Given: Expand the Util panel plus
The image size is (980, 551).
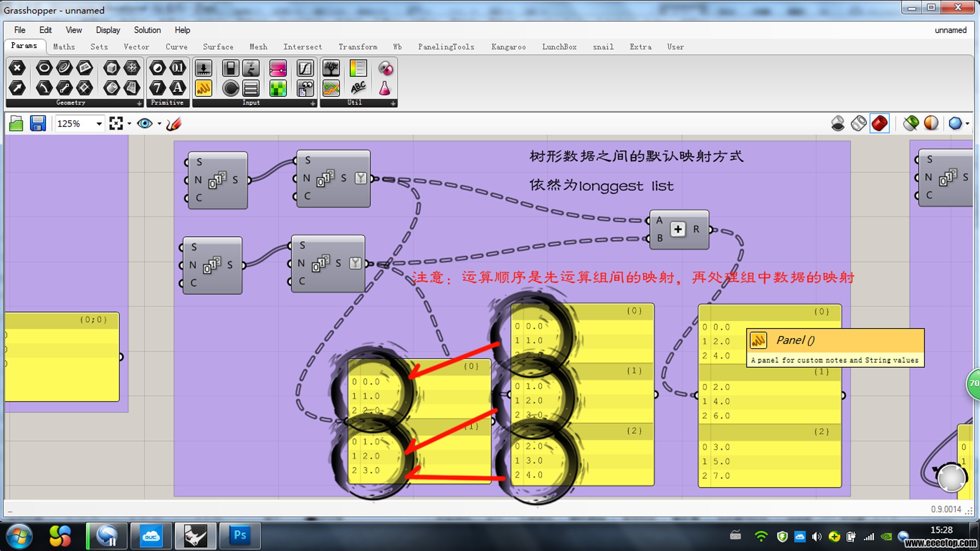Looking at the screenshot, I should [393, 103].
